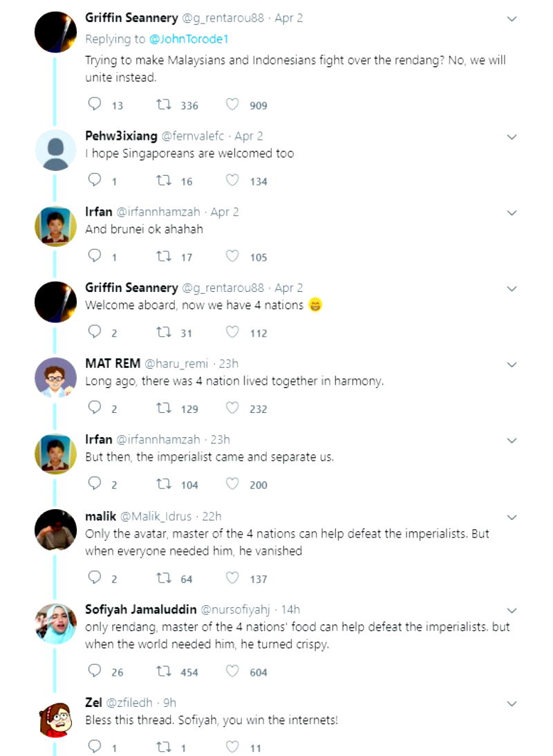This screenshot has height=756, width=553.
Task: Open more options on Griffin's first tweet
Action: (x=512, y=19)
